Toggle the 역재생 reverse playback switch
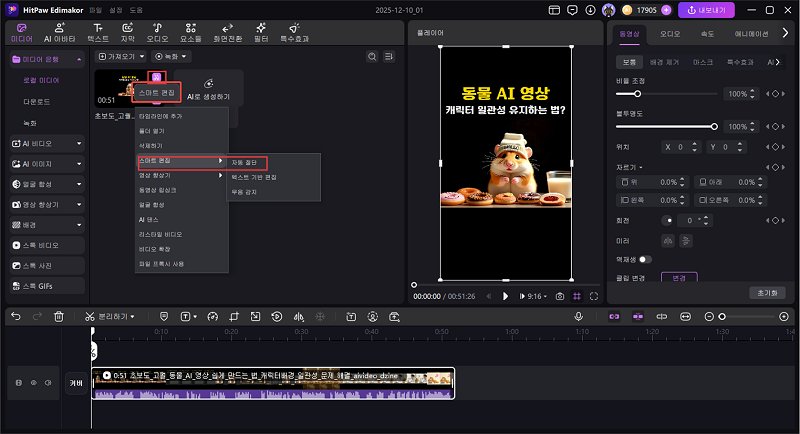 (x=645, y=260)
